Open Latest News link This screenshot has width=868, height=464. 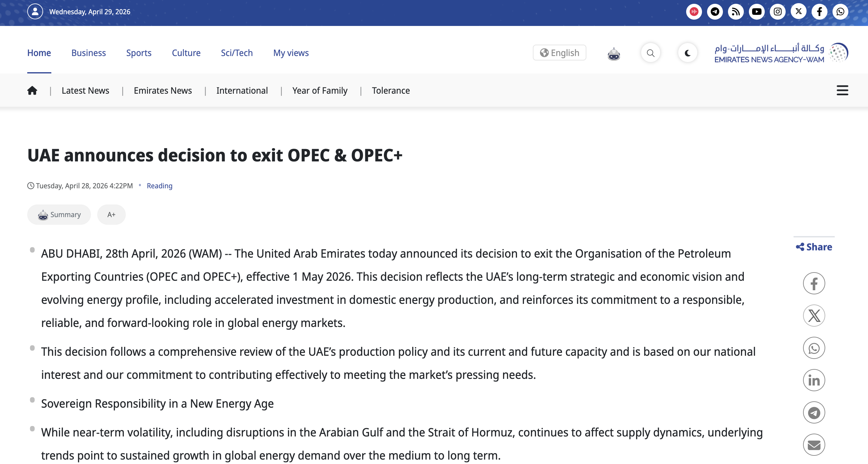(85, 91)
